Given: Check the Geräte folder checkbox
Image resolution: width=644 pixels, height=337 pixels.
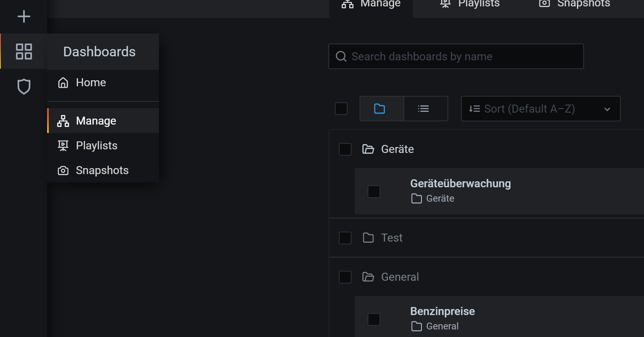Looking at the screenshot, I should pyautogui.click(x=345, y=149).
